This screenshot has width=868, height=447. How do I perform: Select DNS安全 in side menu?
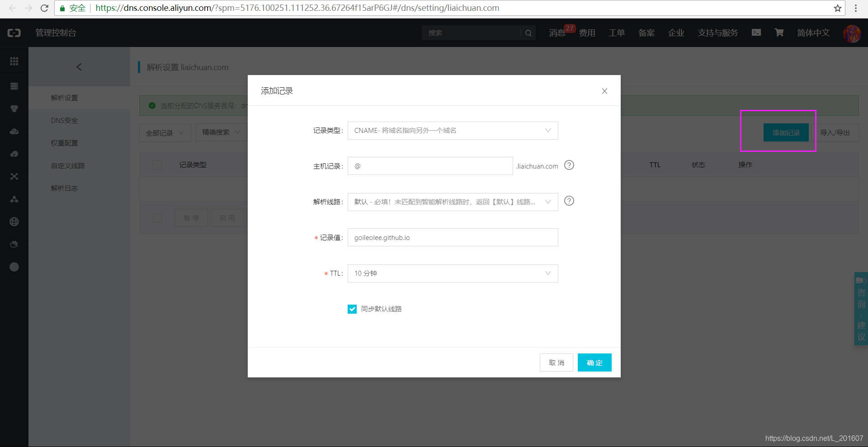click(x=65, y=121)
